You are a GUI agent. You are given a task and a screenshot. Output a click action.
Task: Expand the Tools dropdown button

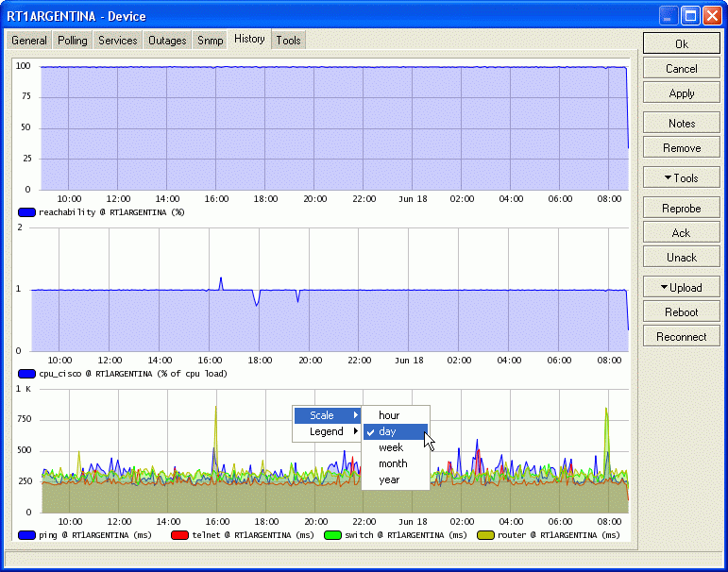click(681, 178)
